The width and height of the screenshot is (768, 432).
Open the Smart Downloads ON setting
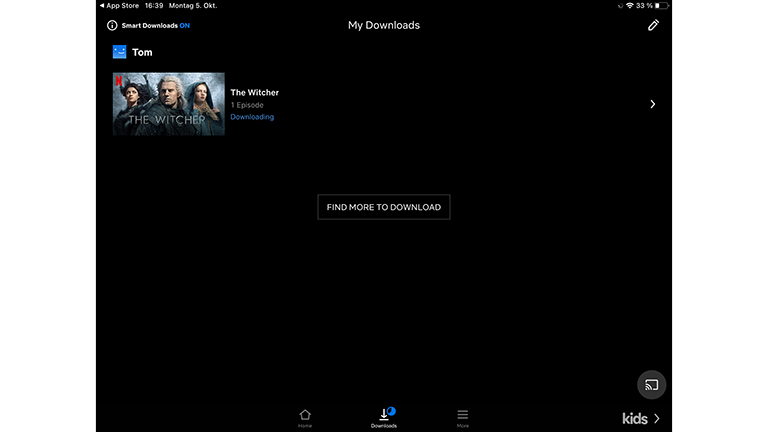155,25
